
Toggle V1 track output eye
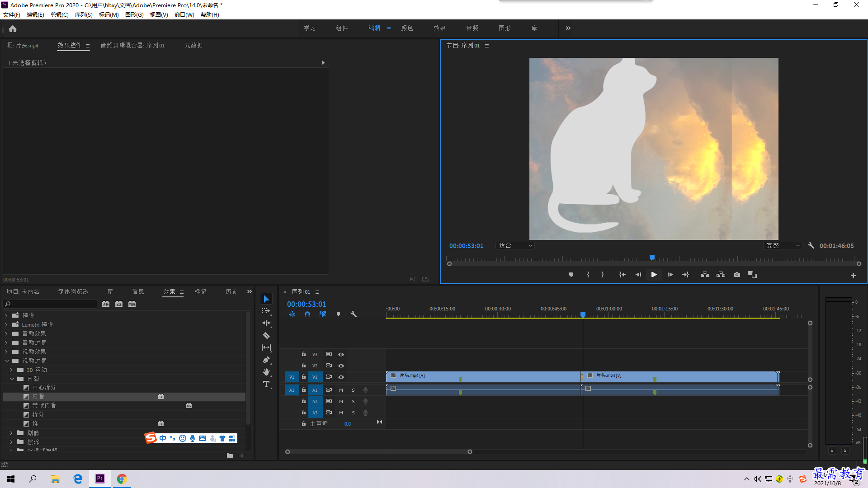pos(341,377)
